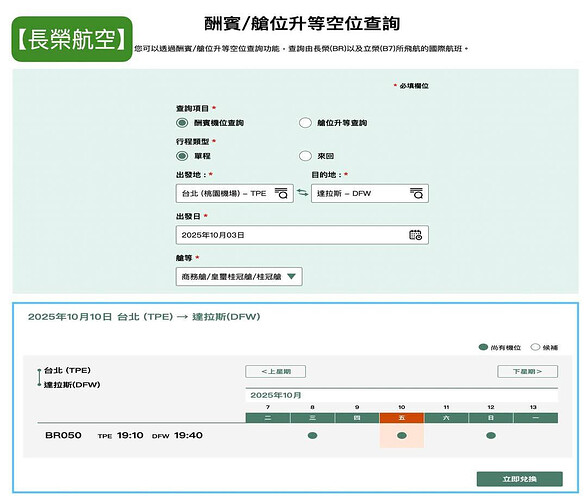Click the 立即兌換 redeem button
586x500 pixels.
pos(519,479)
